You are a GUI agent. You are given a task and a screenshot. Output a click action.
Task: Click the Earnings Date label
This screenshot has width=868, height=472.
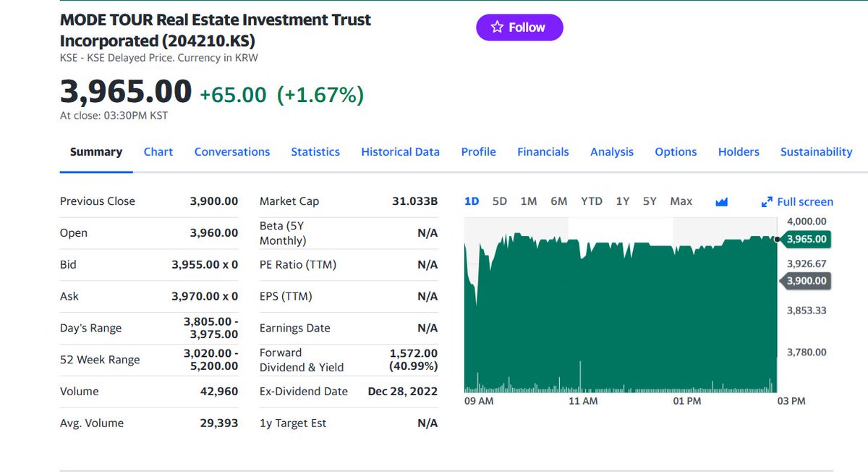click(294, 328)
